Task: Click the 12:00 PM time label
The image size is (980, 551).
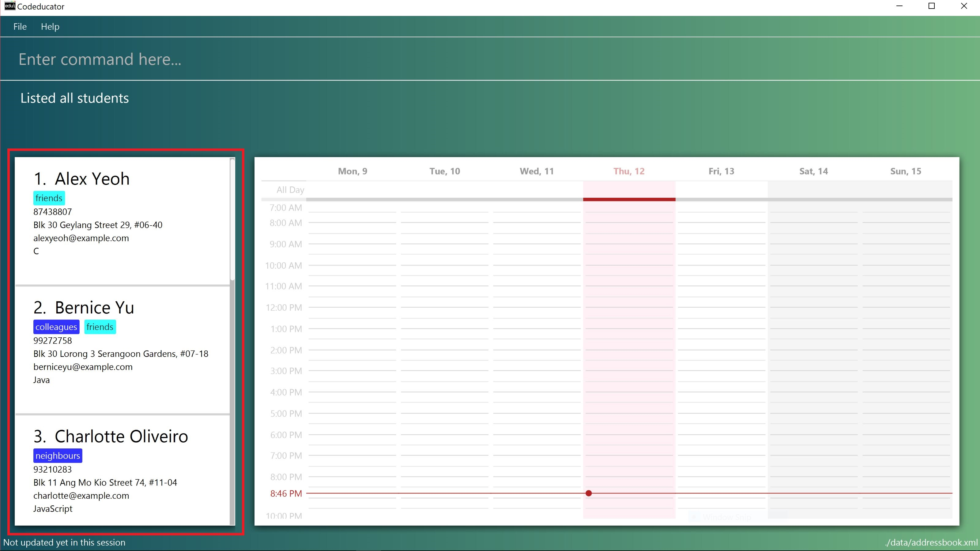Action: [x=284, y=307]
